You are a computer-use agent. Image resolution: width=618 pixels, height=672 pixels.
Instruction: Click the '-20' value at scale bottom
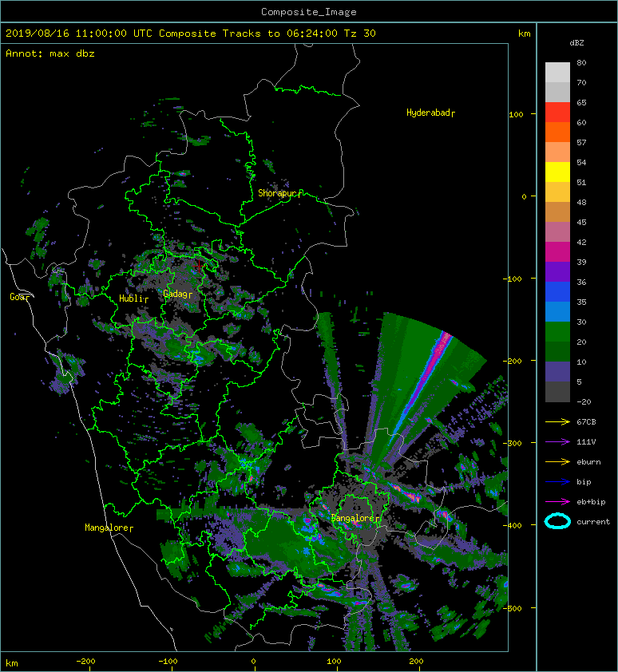[584, 401]
